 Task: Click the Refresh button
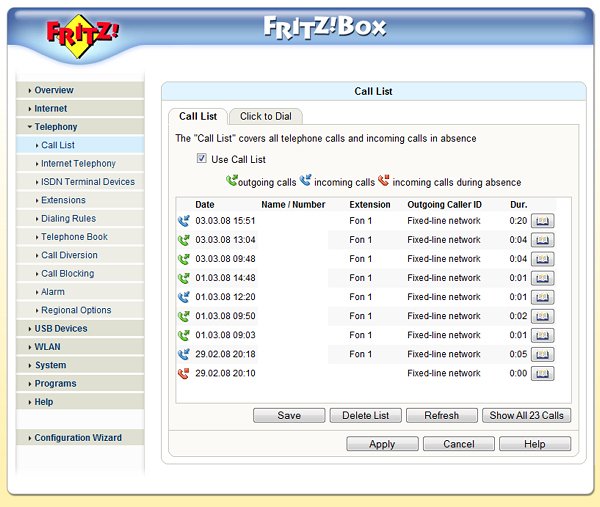(441, 415)
